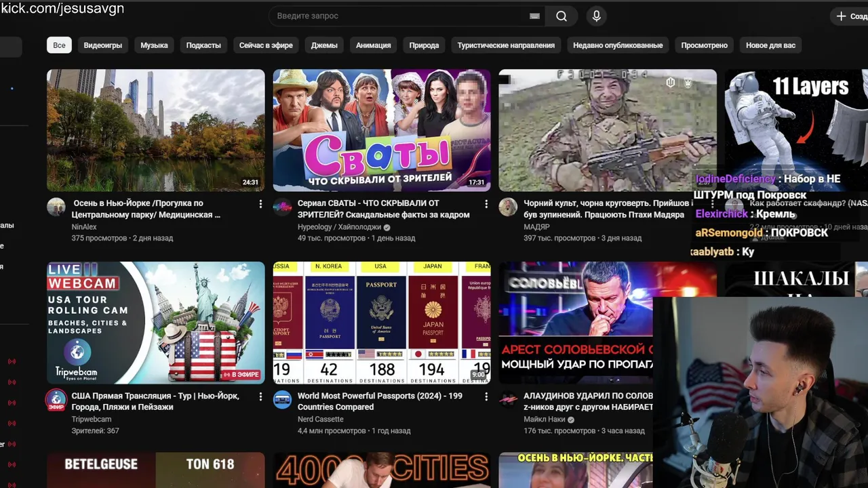Open МАДЯР channel avatar
This screenshot has height=488, width=868.
tap(508, 207)
